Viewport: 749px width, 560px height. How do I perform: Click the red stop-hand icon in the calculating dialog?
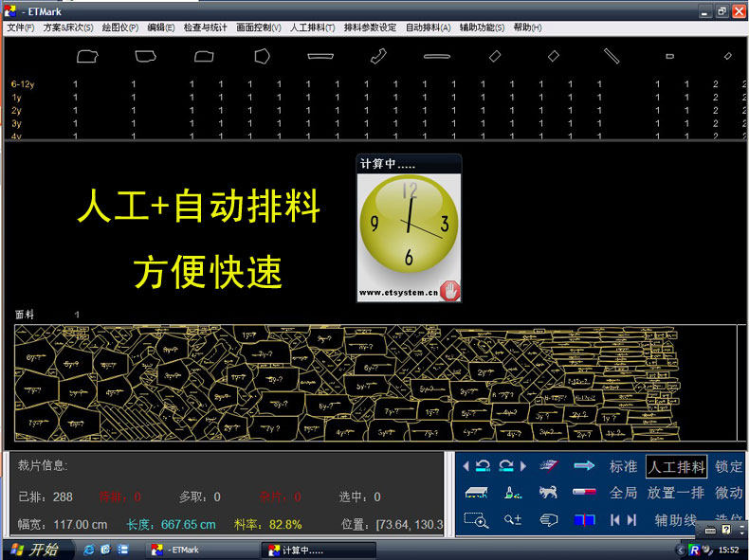point(449,291)
